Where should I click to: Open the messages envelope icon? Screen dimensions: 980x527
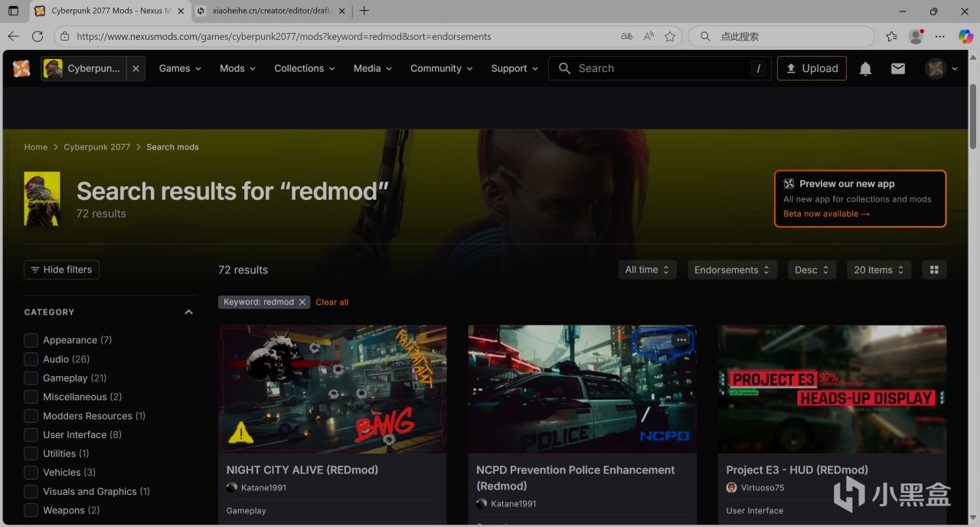898,68
